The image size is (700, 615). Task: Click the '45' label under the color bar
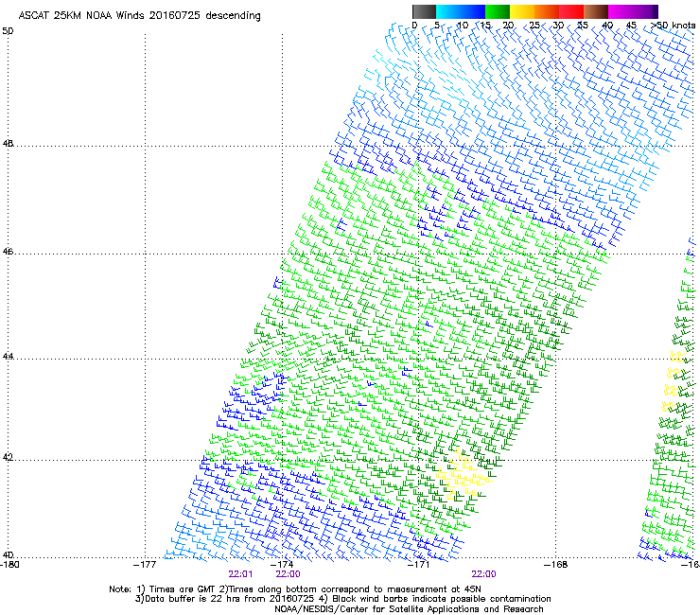pos(631,26)
